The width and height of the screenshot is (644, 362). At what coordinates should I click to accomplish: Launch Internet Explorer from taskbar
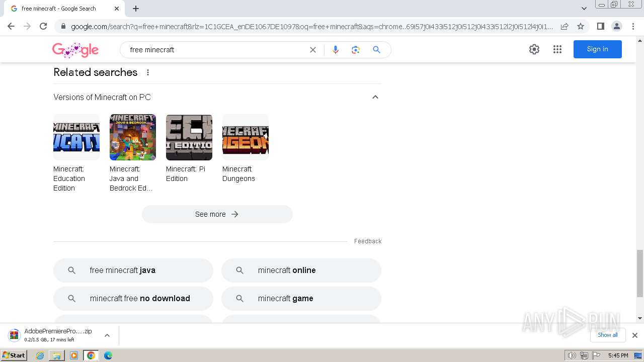[x=40, y=355]
